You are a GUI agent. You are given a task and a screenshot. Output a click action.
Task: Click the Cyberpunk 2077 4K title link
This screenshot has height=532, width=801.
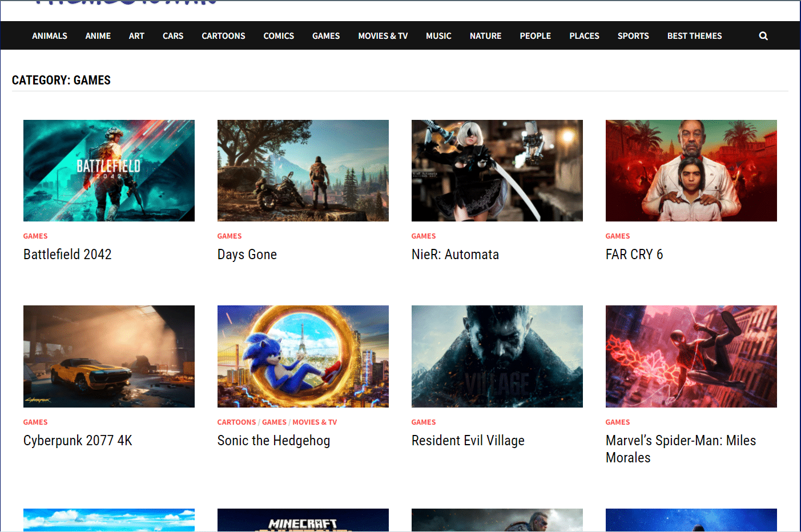[x=78, y=441]
